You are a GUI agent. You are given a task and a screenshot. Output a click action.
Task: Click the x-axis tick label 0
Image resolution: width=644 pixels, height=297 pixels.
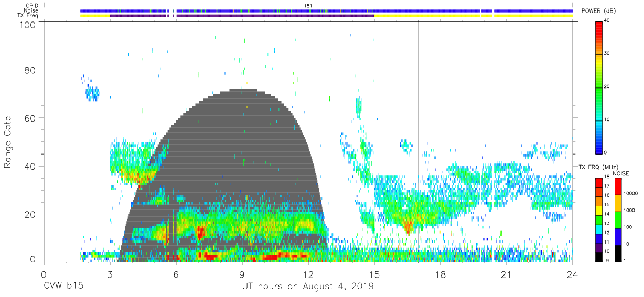(44, 274)
